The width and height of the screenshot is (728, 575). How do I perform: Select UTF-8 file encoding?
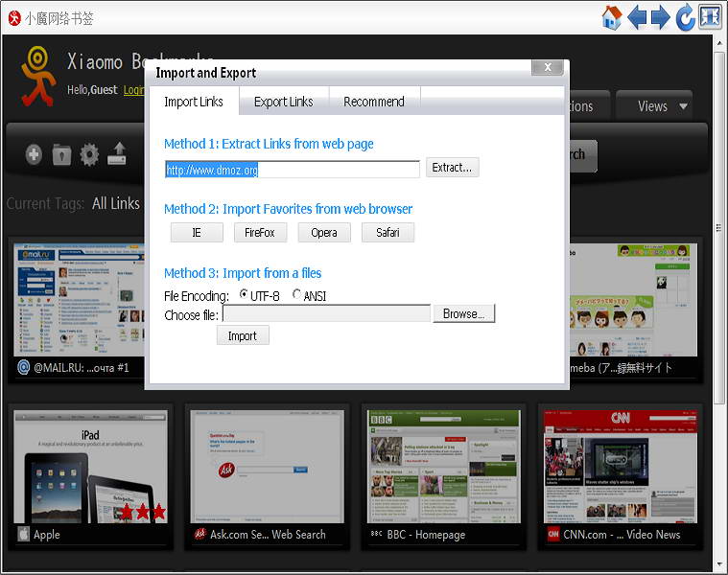coord(244,295)
